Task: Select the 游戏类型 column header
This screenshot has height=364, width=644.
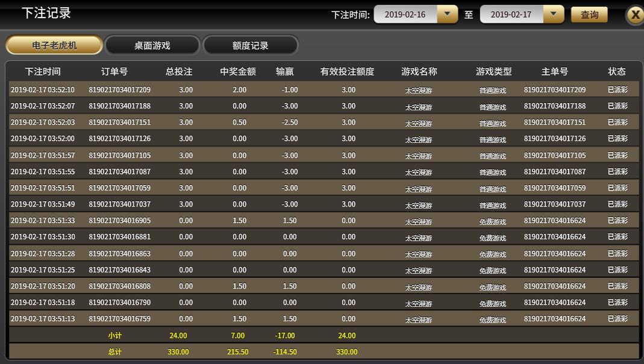Action: tap(493, 72)
